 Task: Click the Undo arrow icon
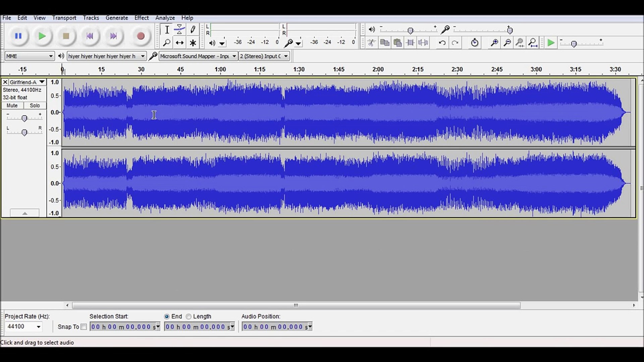[x=442, y=43]
